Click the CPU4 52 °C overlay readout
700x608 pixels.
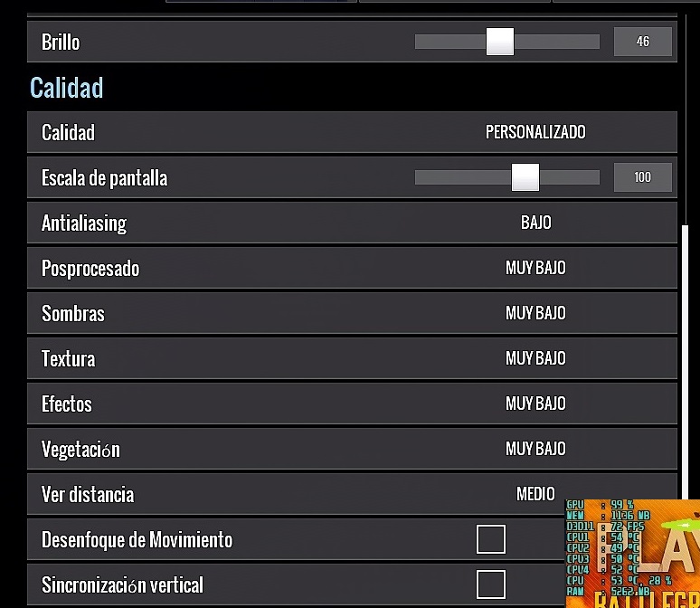point(603,570)
